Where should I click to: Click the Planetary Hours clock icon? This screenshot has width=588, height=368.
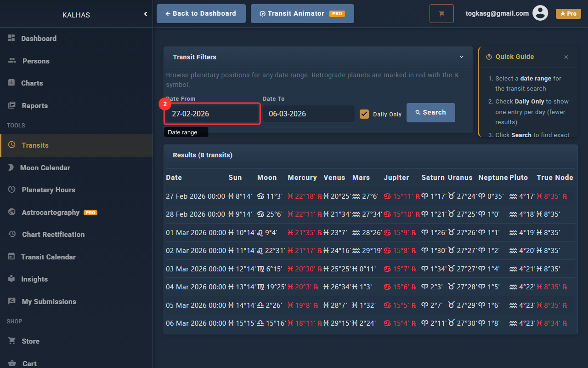coord(12,190)
